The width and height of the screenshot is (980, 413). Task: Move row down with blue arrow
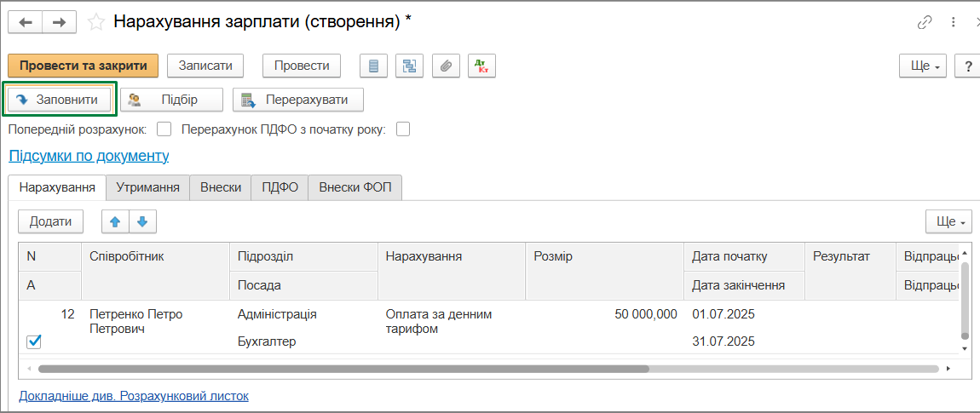pos(142,221)
